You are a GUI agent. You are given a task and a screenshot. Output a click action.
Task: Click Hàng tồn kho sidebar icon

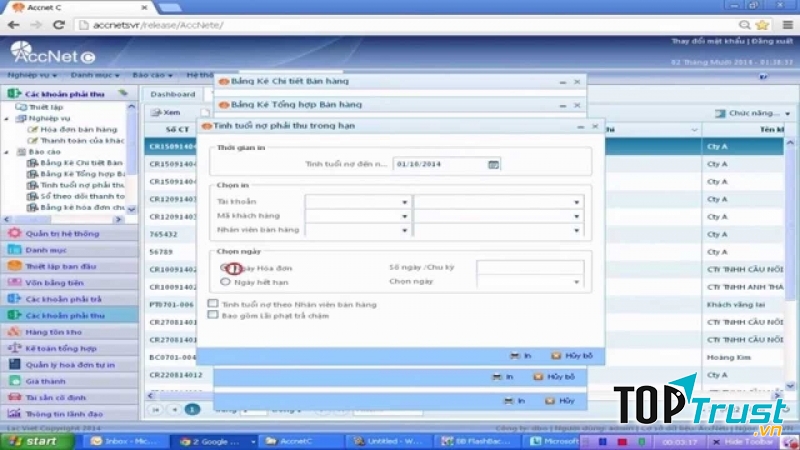(14, 332)
